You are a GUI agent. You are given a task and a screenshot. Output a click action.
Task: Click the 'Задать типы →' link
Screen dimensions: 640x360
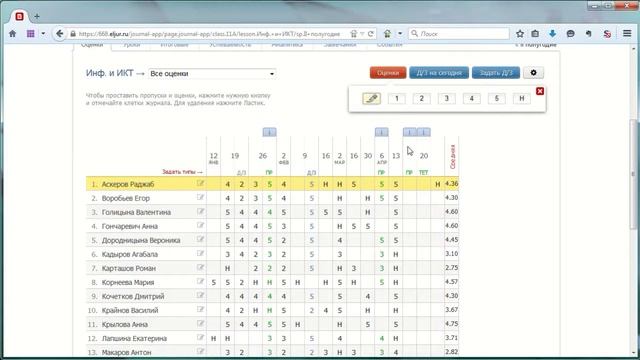(182, 172)
